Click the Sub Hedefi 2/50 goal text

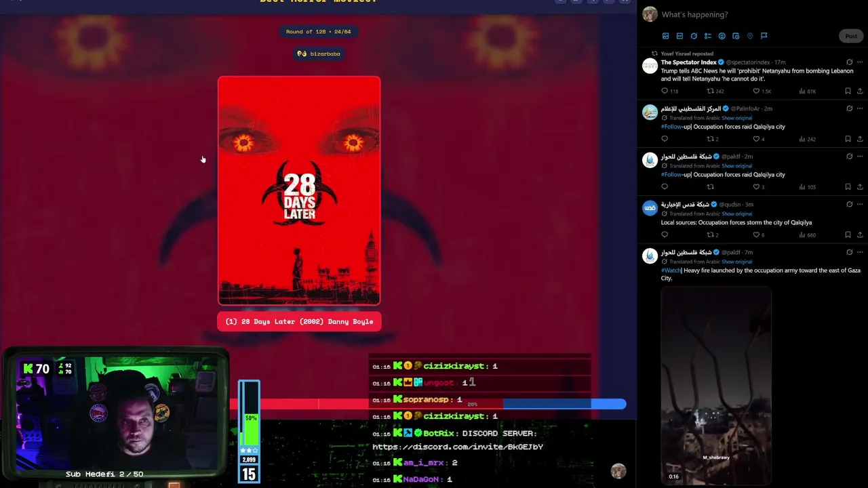pos(104,474)
